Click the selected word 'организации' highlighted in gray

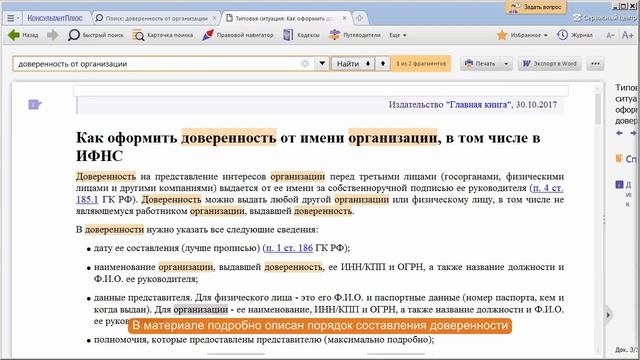pos(201,309)
